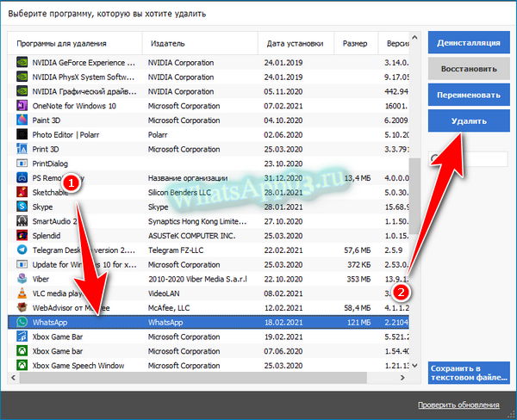This screenshot has height=420, width=517.
Task: Click the WebAdvisor McAfee icon
Action: pyautogui.click(x=22, y=307)
